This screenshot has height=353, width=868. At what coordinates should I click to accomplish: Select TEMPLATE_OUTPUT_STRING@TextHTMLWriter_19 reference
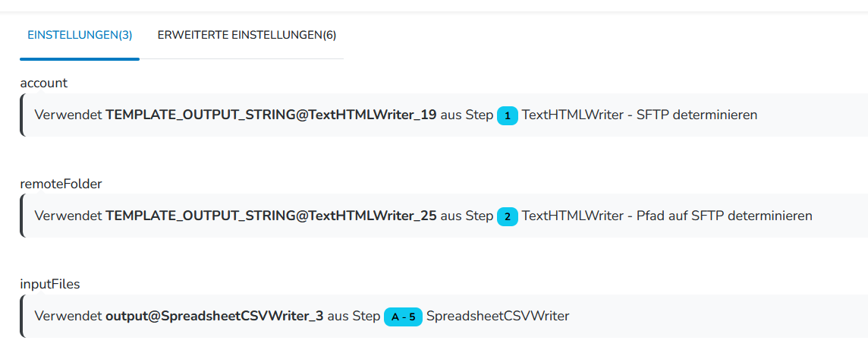pos(271,115)
